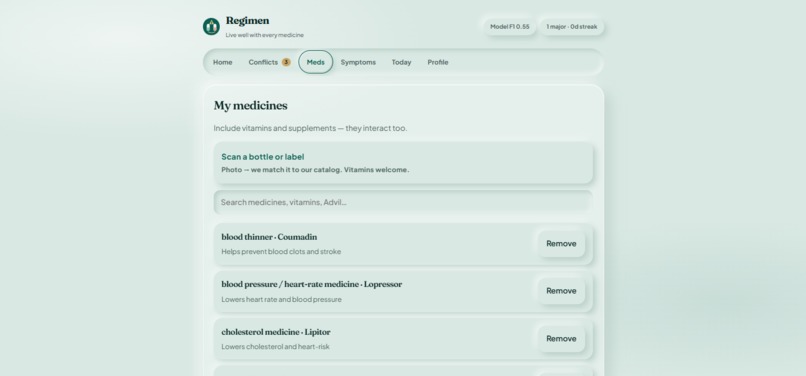Click 'Include vitamins and supplements' hint text
This screenshot has height=376, width=806.
[x=310, y=128]
